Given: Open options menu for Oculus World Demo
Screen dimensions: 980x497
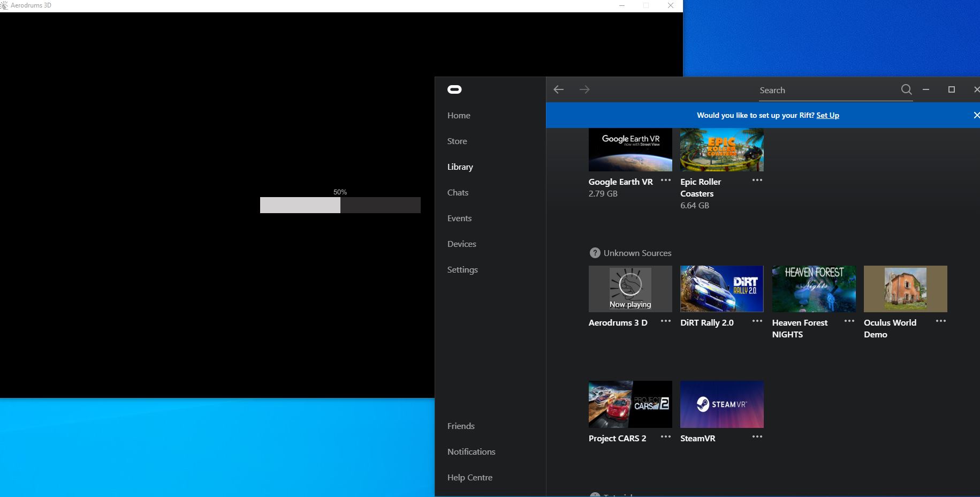Looking at the screenshot, I should (941, 321).
